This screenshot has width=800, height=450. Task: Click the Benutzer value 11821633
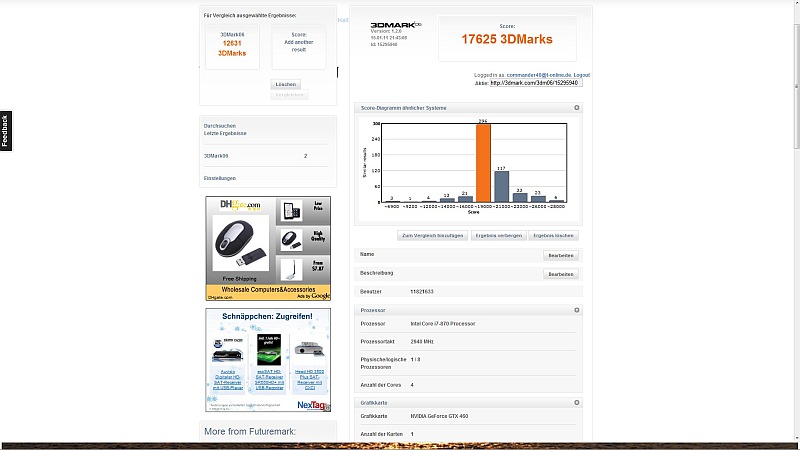(x=422, y=292)
